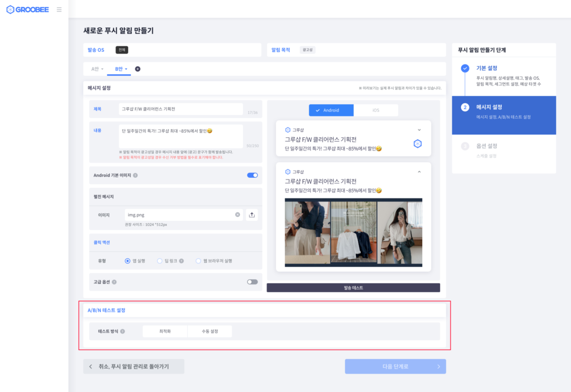Screen dimensions: 571x392
Task: Click the 광고성 purpose tag
Action: (x=308, y=50)
